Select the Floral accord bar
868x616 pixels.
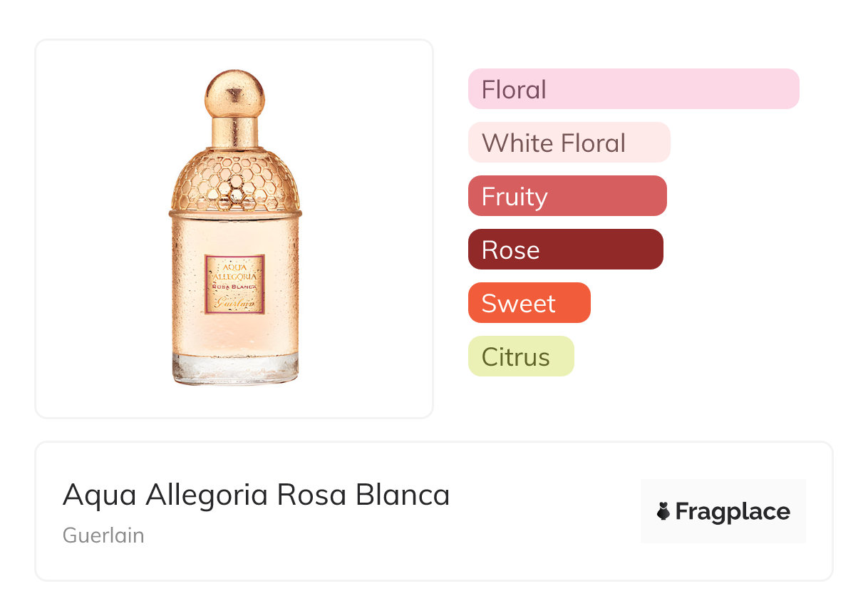tap(633, 89)
